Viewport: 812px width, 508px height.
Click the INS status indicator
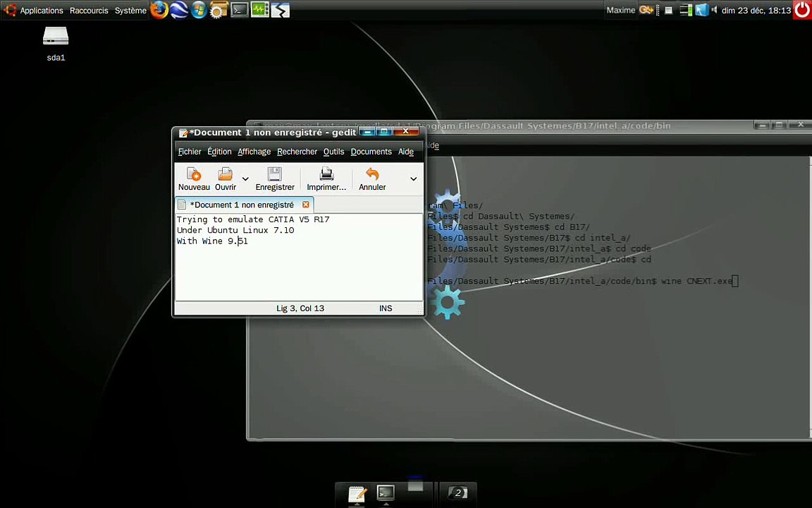tap(386, 308)
